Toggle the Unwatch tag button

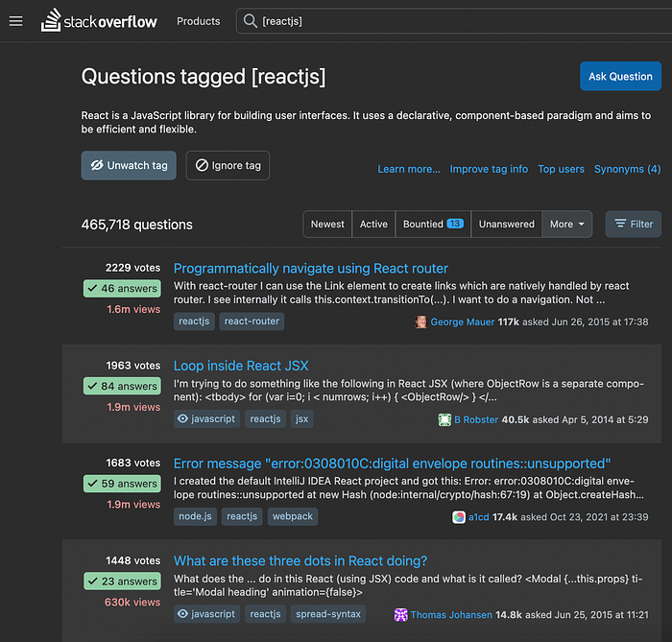pyautogui.click(x=129, y=165)
